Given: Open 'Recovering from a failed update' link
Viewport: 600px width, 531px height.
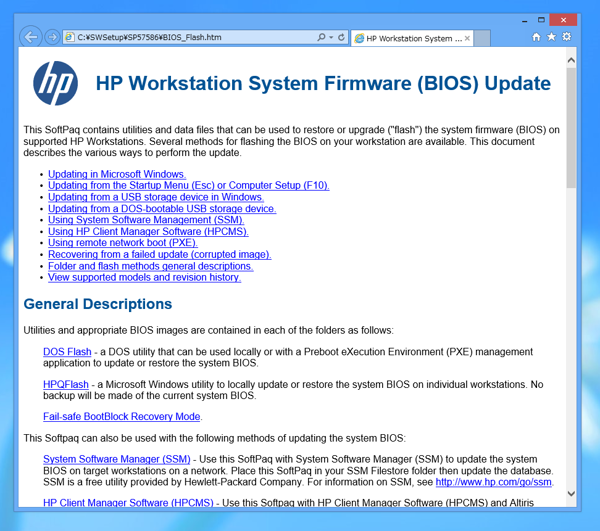Looking at the screenshot, I should [x=160, y=254].
